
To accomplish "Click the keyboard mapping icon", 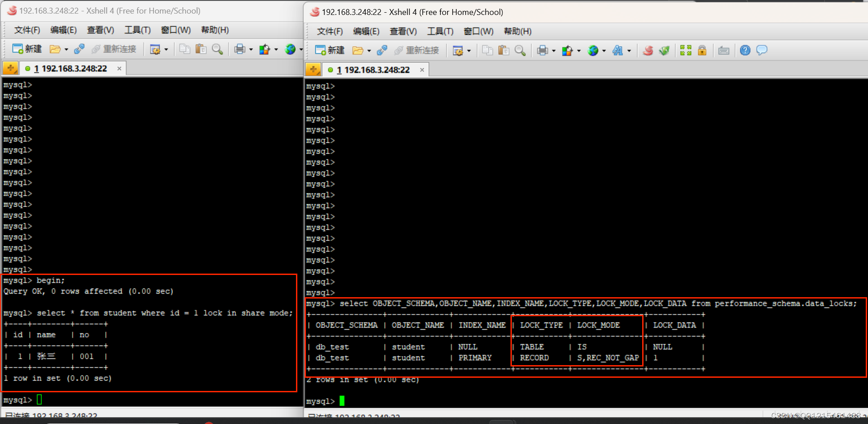I will (x=724, y=50).
